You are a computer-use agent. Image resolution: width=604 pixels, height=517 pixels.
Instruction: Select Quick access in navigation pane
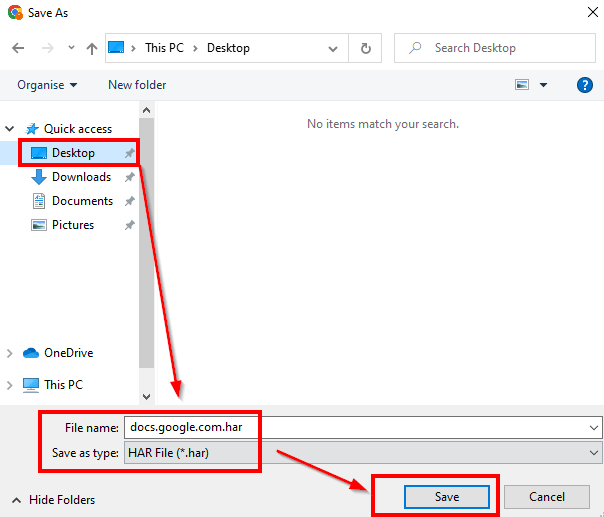click(78, 129)
